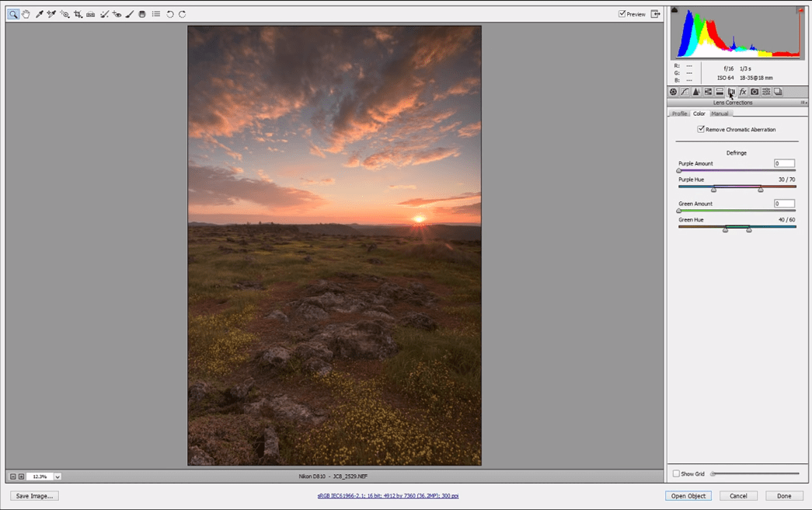This screenshot has height=510, width=812.
Task: Choose the Red Eye Removal tool
Action: (x=117, y=14)
